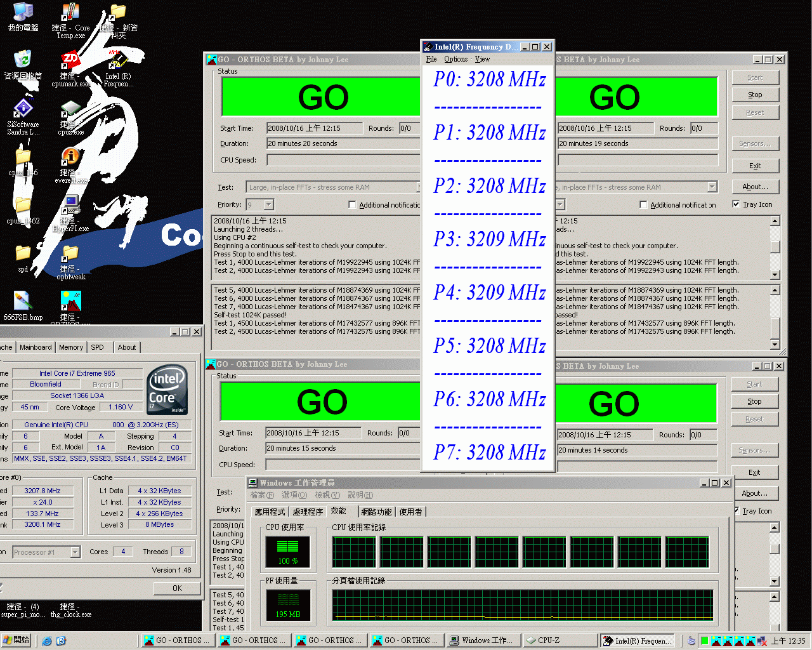Launch the HyperPI.exe shortcut icon
812x650 pixels.
[x=70, y=204]
